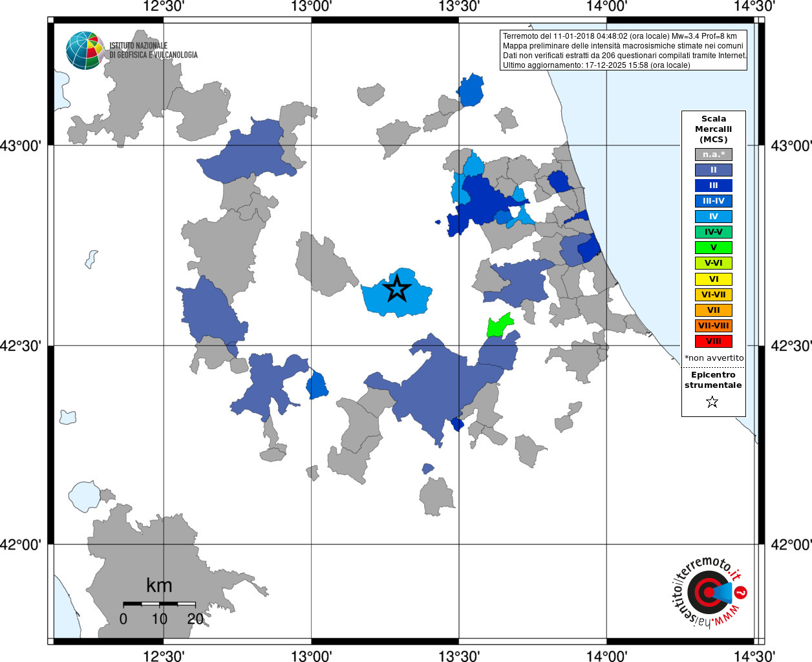Click the top axis label 14°00'
The width and height of the screenshot is (812, 662).
pyautogui.click(x=606, y=6)
